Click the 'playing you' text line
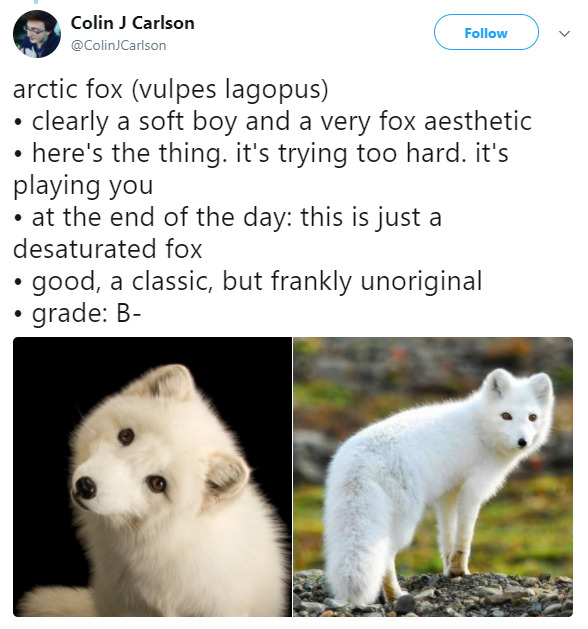 coord(83,185)
